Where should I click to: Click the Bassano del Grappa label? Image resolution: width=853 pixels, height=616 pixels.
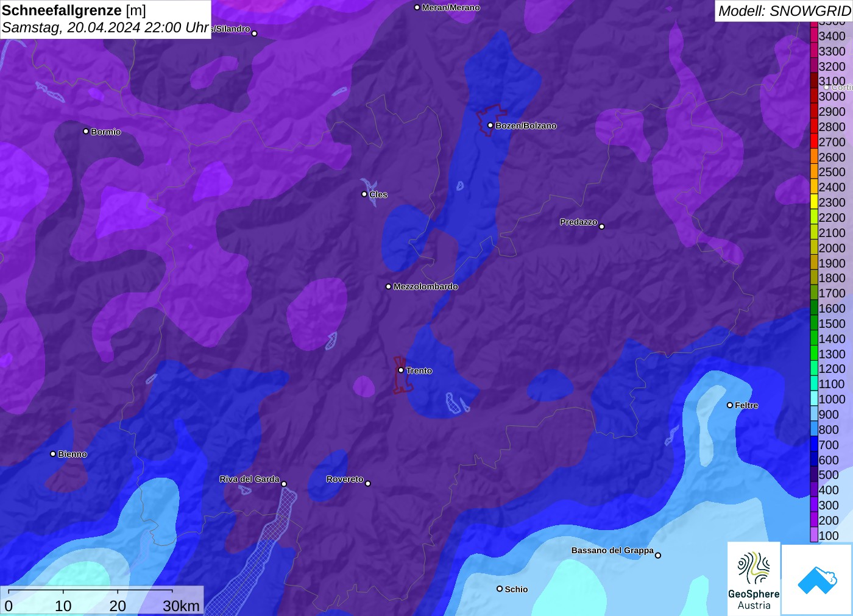[612, 550]
